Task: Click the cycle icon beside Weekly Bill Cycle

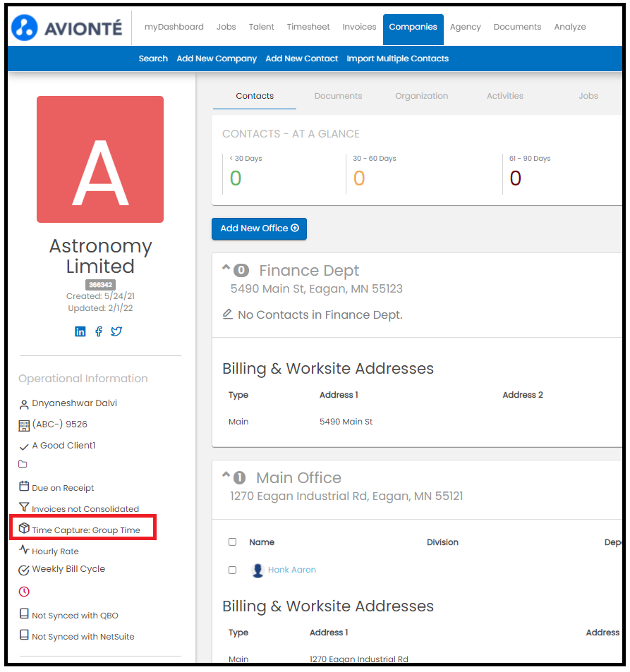Action: tap(24, 570)
